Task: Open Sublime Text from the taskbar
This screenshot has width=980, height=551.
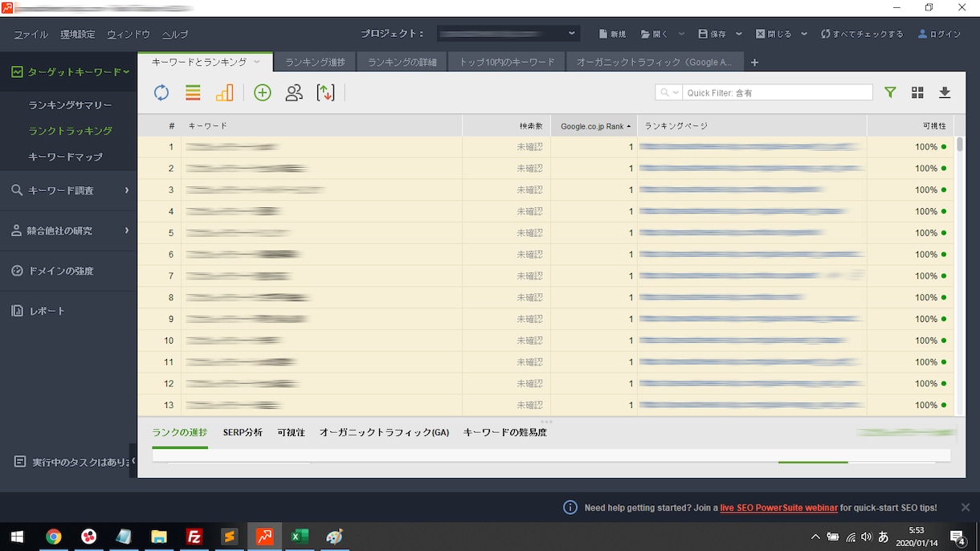Action: pos(229,537)
